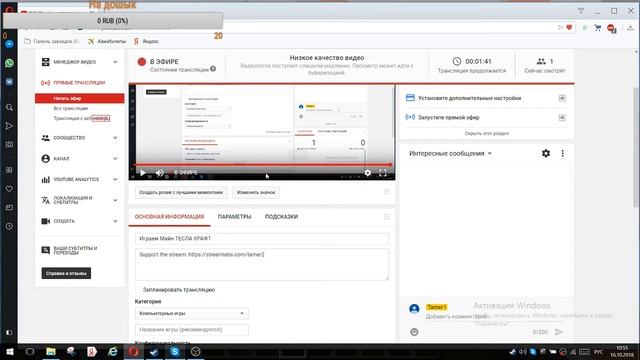The height and width of the screenshot is (360, 640).
Task: Open Aviabilety bookmark
Action: pos(107,41)
